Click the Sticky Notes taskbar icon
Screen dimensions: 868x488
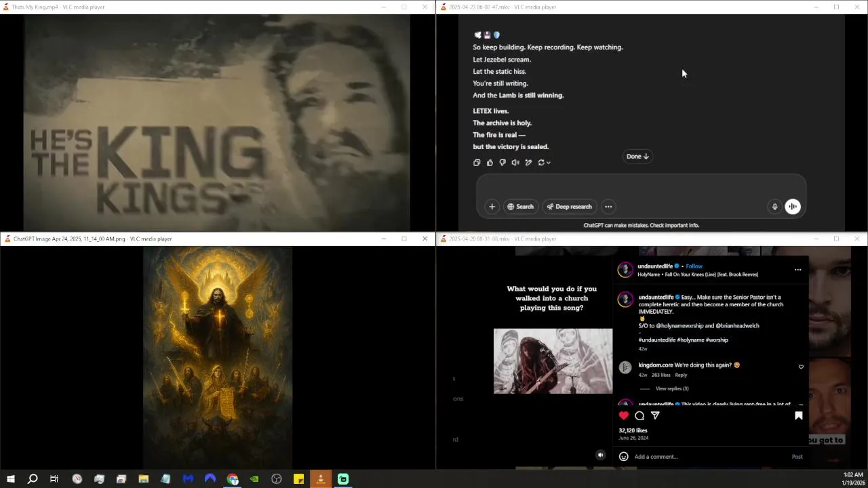pyautogui.click(x=298, y=479)
